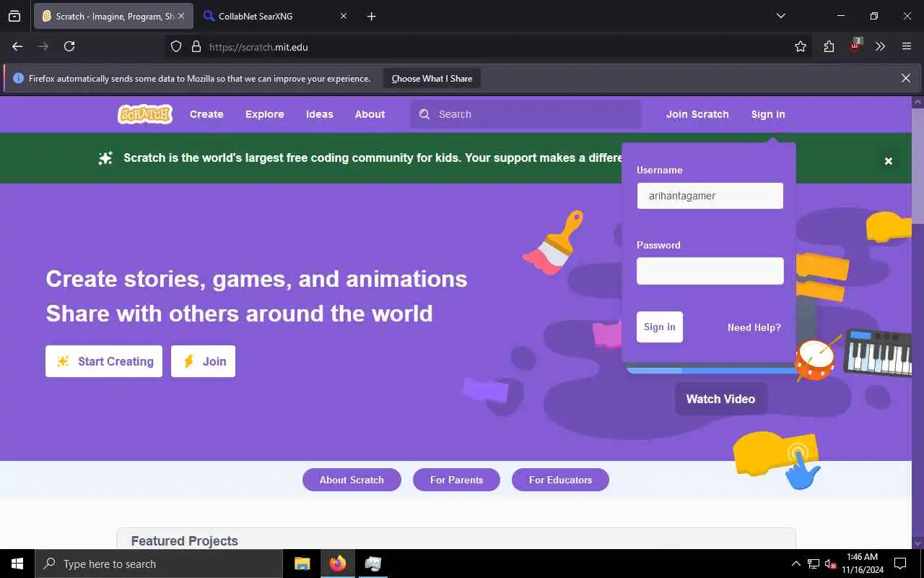This screenshot has width=924, height=578.
Task: Click the yellow lightning Join button
Action: (203, 361)
